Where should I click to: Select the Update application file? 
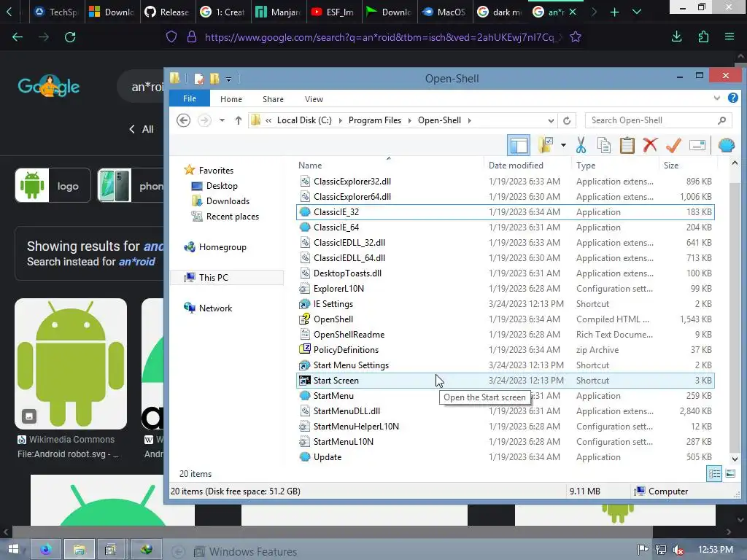tap(505, 457)
